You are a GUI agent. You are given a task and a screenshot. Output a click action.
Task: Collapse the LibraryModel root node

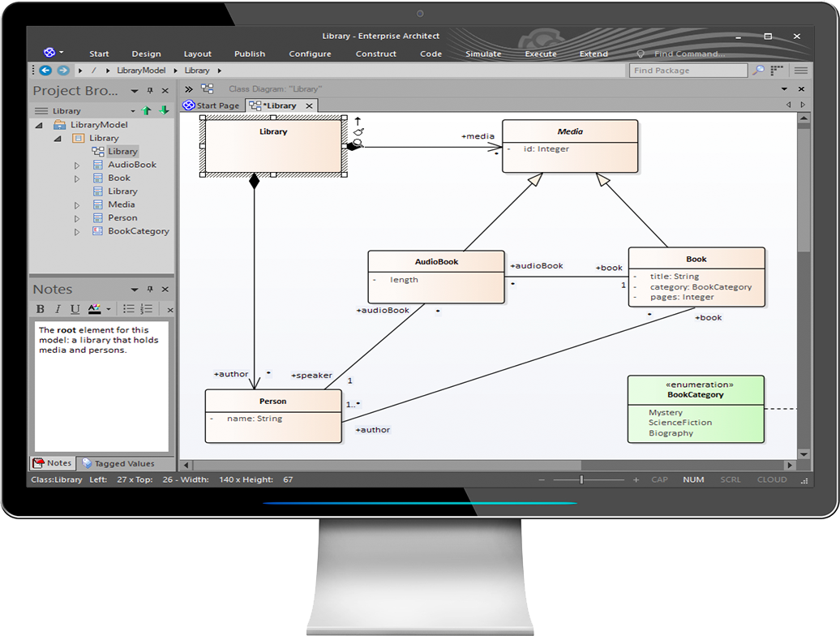pyautogui.click(x=39, y=126)
